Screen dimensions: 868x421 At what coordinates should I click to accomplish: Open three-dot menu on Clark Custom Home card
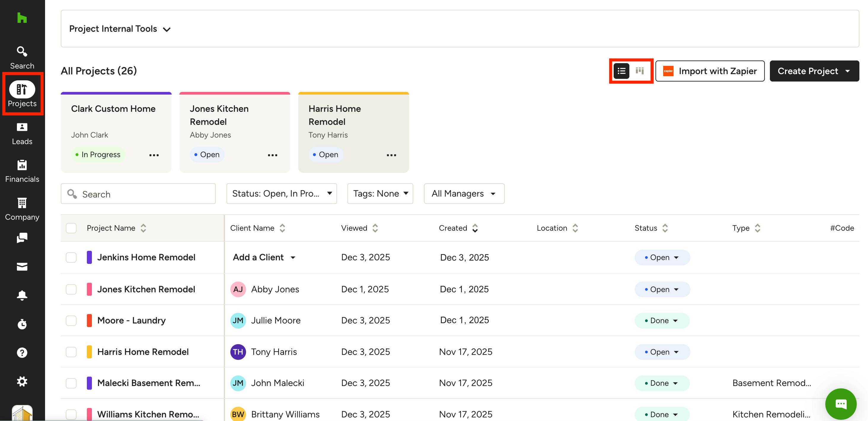coord(154,155)
